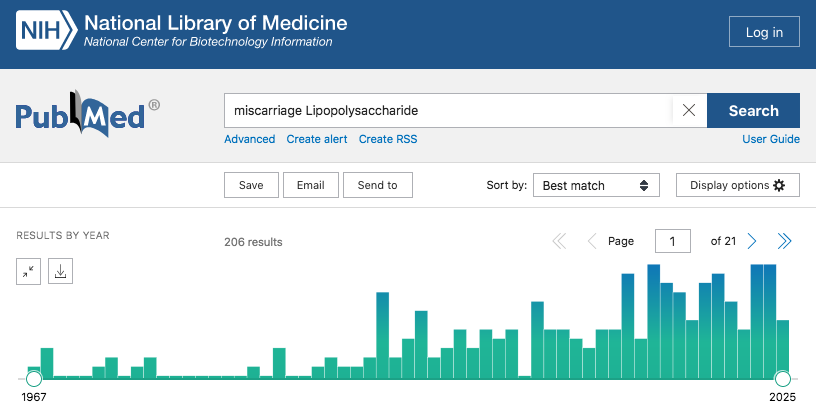Click the 206 results count text

click(x=253, y=242)
